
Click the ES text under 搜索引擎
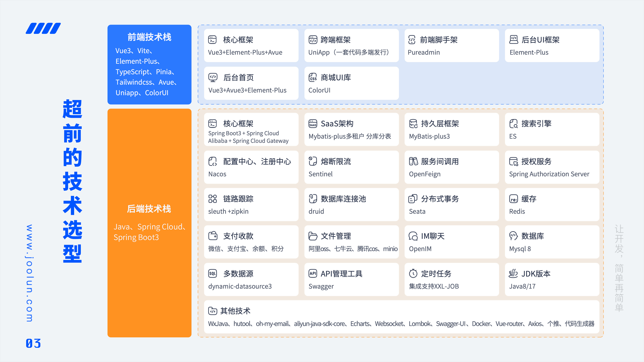click(x=513, y=136)
